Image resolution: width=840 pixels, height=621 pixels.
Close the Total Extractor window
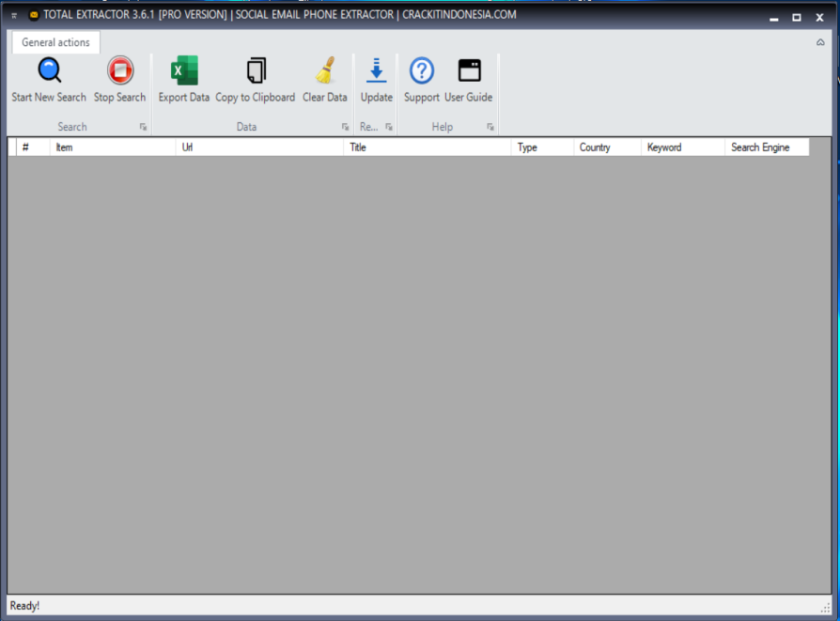pyautogui.click(x=819, y=18)
